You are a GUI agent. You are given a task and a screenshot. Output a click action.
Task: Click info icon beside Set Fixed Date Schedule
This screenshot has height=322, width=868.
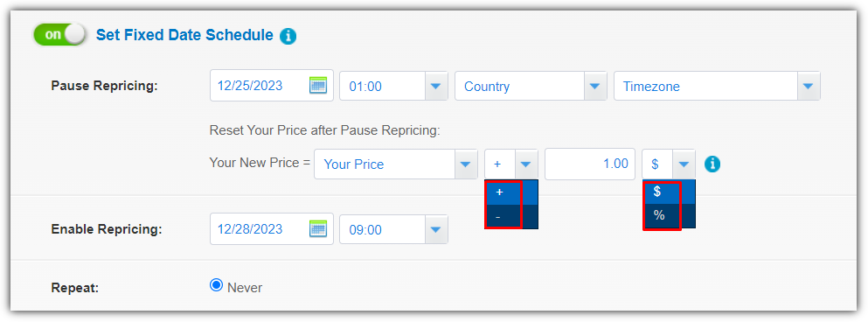point(288,37)
